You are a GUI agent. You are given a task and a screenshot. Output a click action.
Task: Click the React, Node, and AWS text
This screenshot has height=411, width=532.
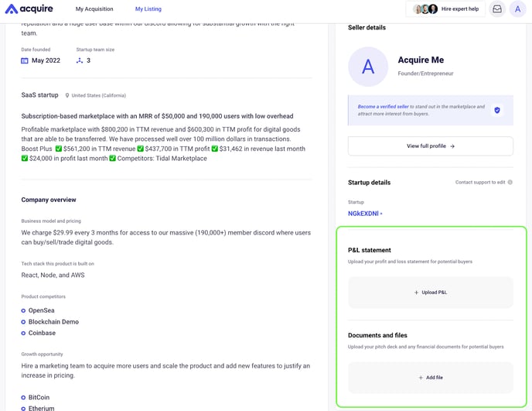(x=53, y=275)
